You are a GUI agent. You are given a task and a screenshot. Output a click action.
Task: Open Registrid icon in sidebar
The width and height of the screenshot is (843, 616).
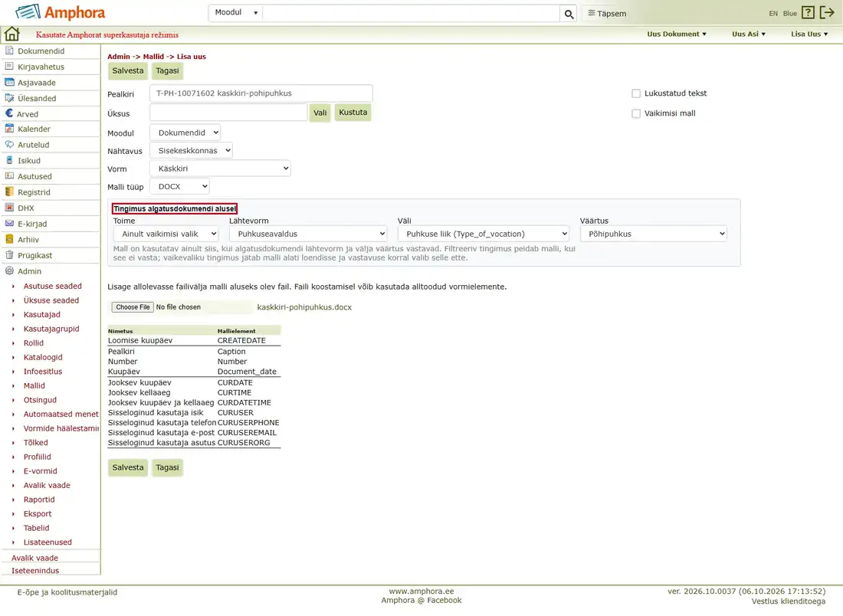tap(9, 192)
